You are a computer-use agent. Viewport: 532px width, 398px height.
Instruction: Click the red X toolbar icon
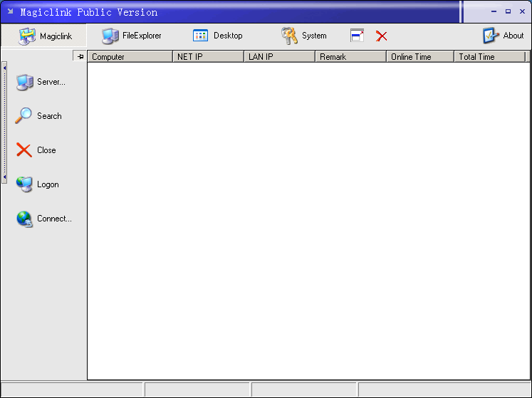click(382, 36)
